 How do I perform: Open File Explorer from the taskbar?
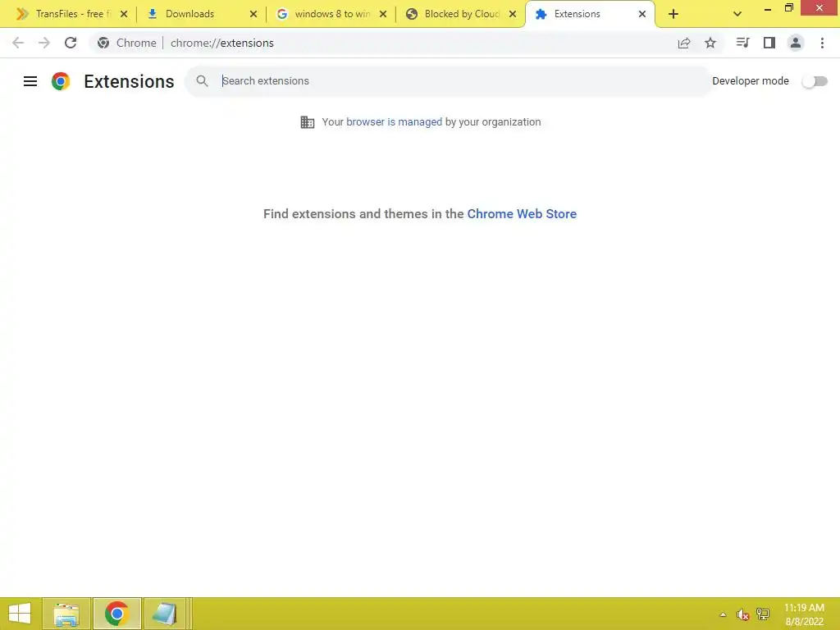[66, 614]
